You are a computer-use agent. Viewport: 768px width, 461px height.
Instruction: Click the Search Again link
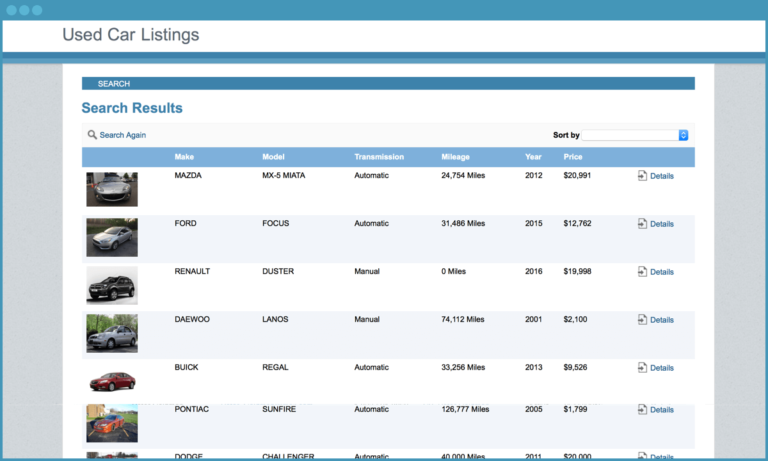pos(122,135)
